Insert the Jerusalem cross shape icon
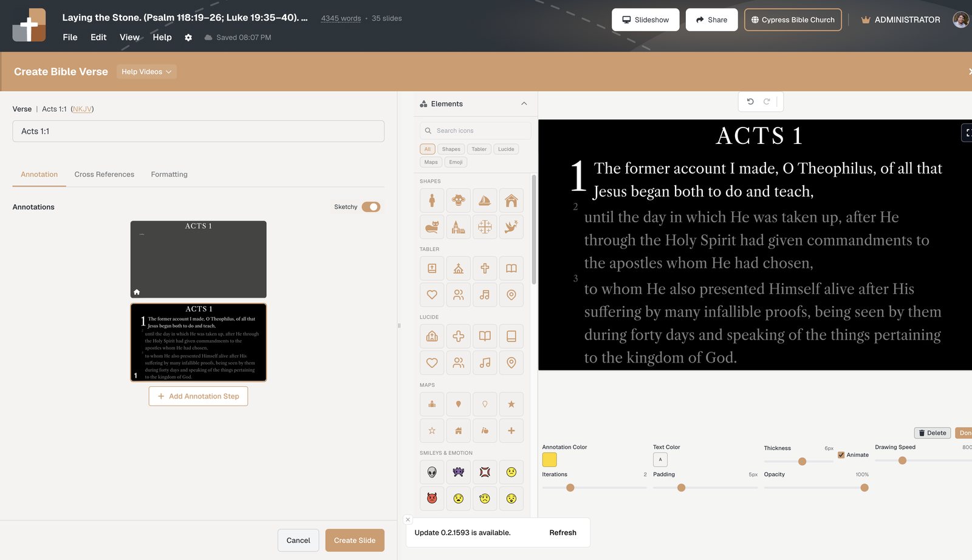This screenshot has width=972, height=560. [485, 227]
